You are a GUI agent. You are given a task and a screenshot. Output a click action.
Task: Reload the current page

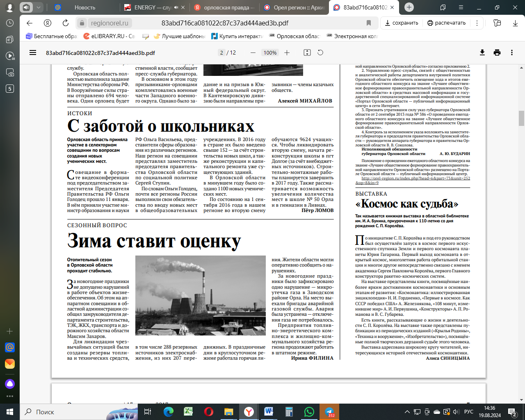click(x=66, y=23)
